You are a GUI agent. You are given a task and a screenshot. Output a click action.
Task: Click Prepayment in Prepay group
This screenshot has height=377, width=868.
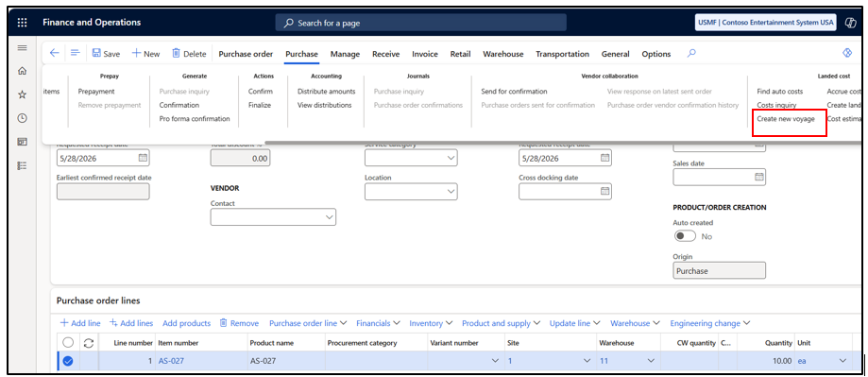96,92
